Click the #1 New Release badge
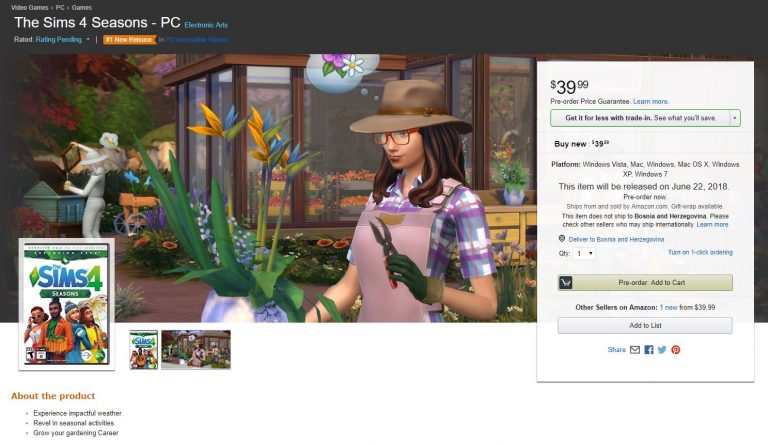This screenshot has width=768, height=445. (x=129, y=40)
